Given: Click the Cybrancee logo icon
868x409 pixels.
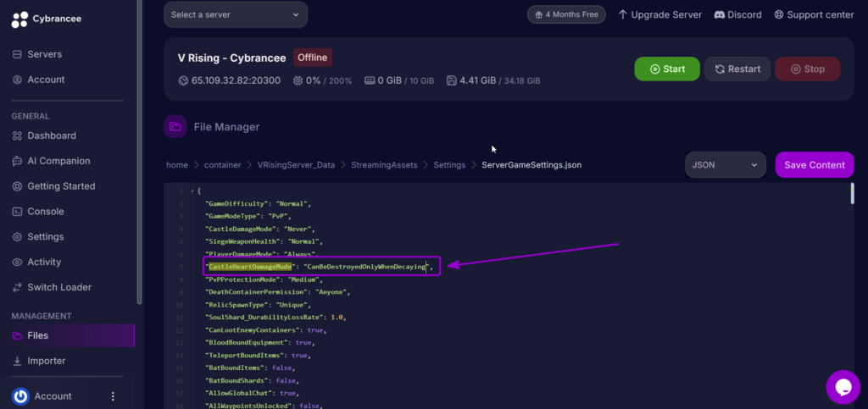Looking at the screenshot, I should click(19, 19).
